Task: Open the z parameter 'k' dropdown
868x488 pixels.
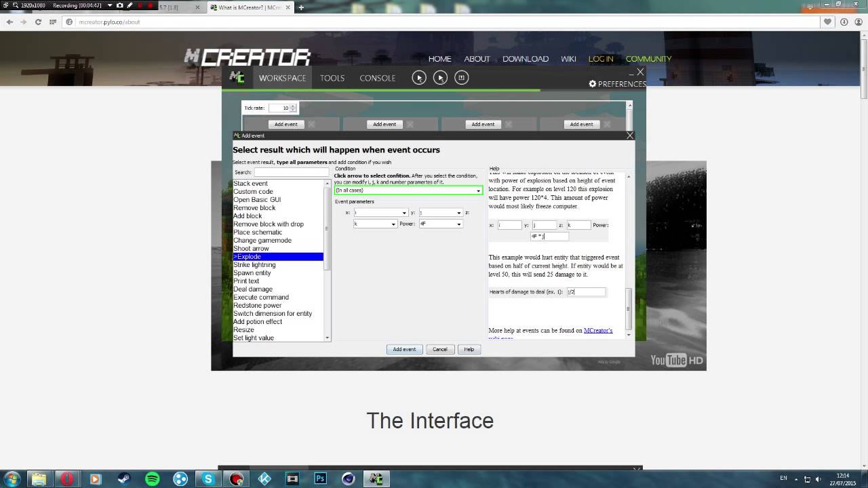Action: coord(394,224)
